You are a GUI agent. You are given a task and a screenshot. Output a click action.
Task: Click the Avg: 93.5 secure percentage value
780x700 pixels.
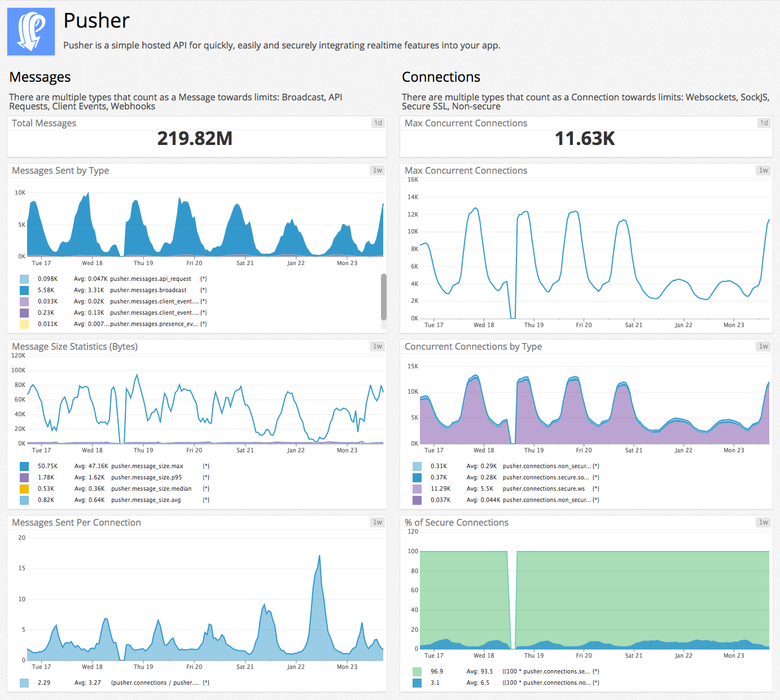[x=480, y=671]
